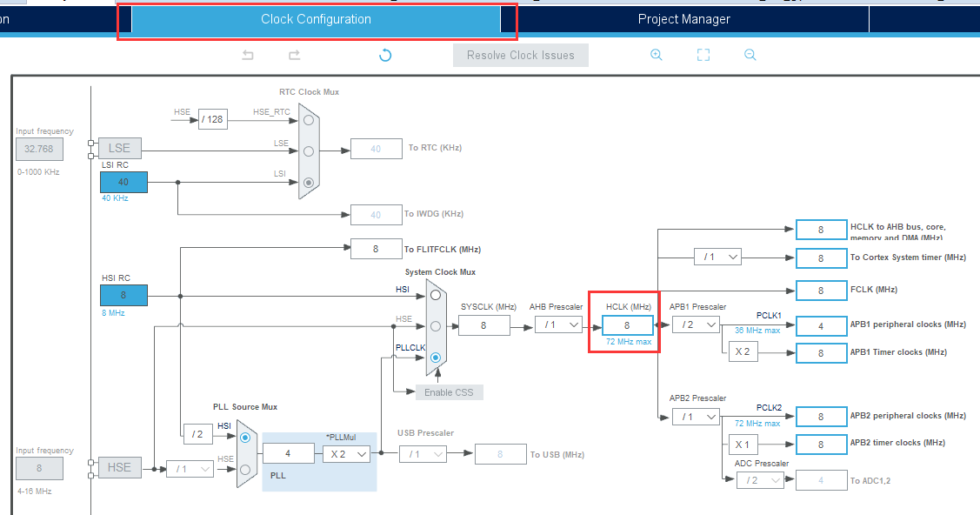Click the APB2 timer clocks value box
Viewport: 980px width, 515px height.
pos(821,445)
